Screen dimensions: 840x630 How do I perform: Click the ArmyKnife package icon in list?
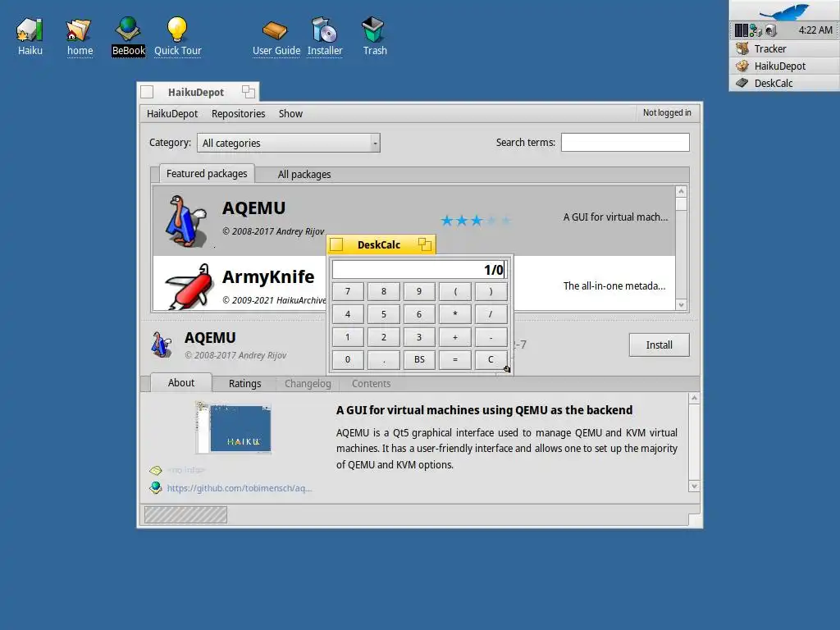pyautogui.click(x=188, y=286)
